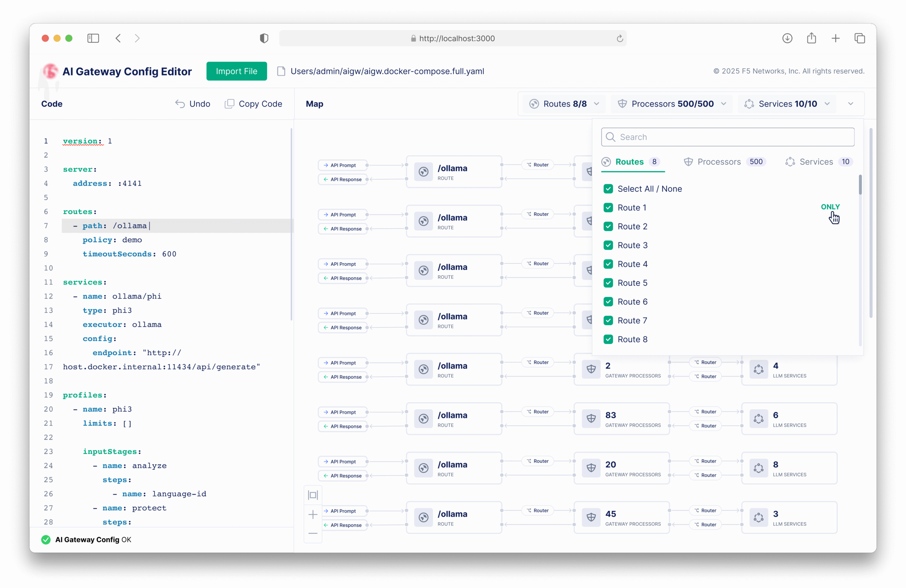Uncheck the Select All / None checkbox
This screenshot has width=906, height=588.
[608, 188]
